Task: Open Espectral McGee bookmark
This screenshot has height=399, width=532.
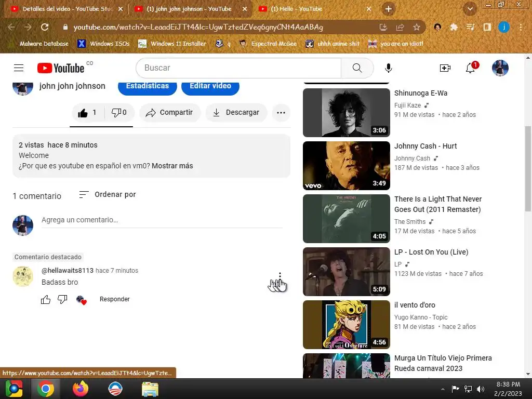Action: 268,44
